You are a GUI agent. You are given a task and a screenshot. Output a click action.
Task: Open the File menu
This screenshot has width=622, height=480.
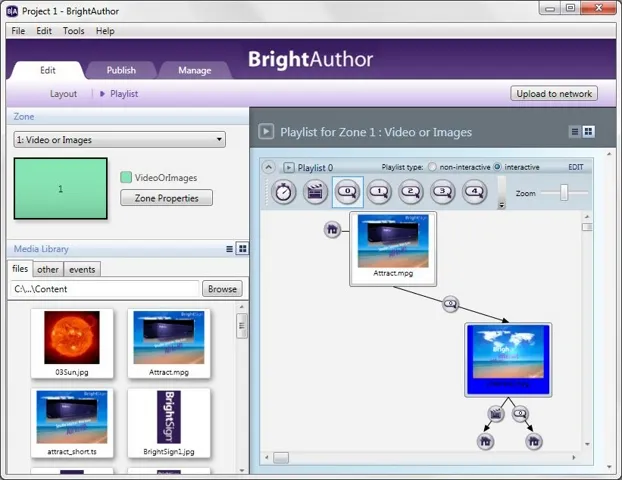(18, 31)
